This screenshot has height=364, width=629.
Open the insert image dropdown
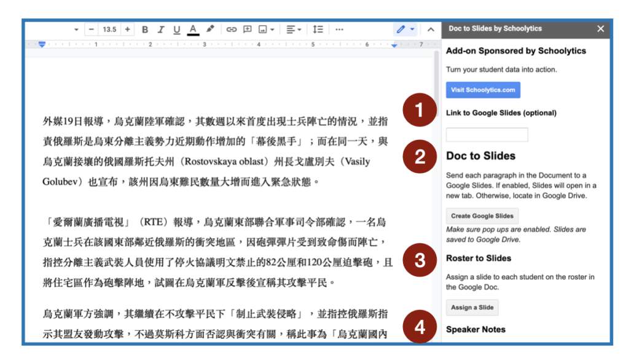point(266,29)
